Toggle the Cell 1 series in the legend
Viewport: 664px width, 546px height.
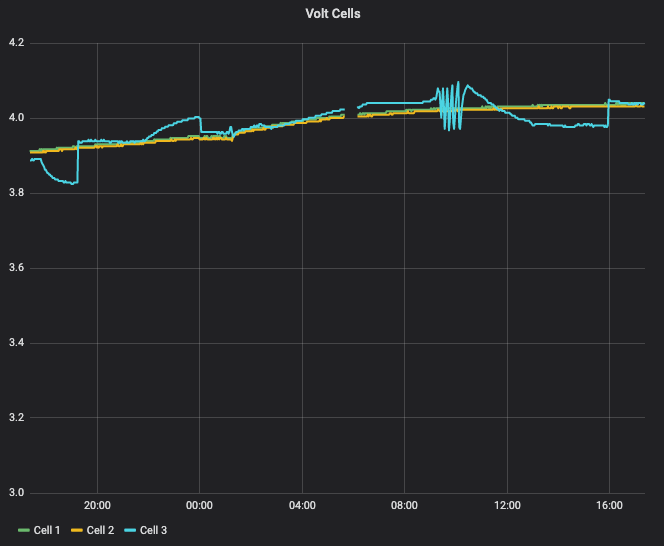(x=47, y=530)
